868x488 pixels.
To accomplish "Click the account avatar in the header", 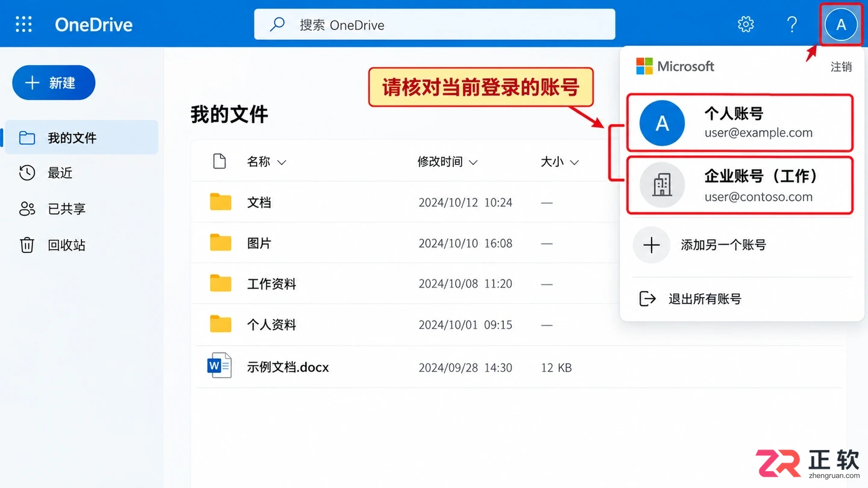I will (841, 25).
